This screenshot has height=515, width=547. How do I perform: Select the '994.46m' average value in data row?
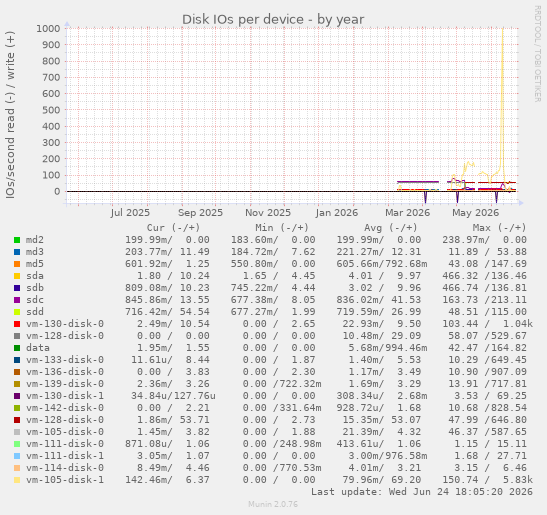click(x=406, y=348)
